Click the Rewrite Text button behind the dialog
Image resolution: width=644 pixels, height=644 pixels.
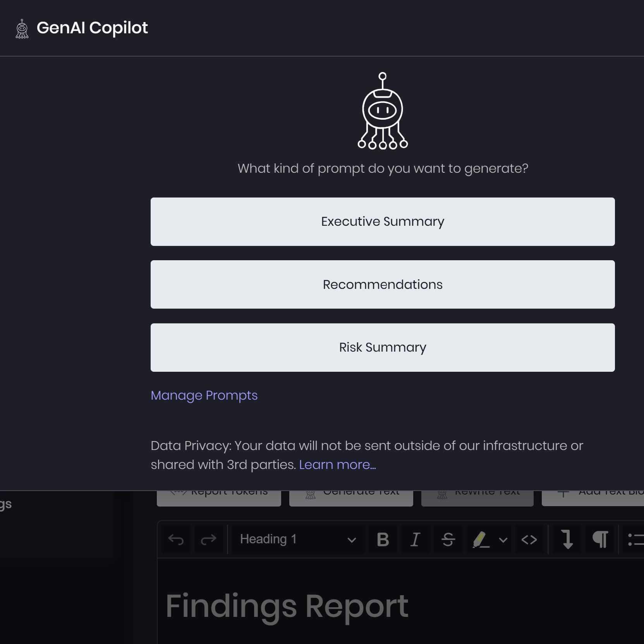coord(477,498)
